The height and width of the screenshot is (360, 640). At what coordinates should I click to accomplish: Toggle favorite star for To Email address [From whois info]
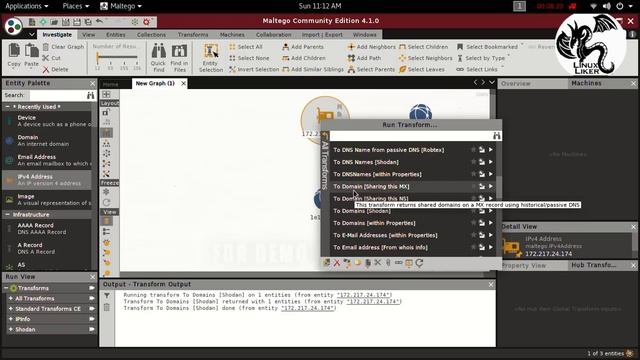pos(473,247)
